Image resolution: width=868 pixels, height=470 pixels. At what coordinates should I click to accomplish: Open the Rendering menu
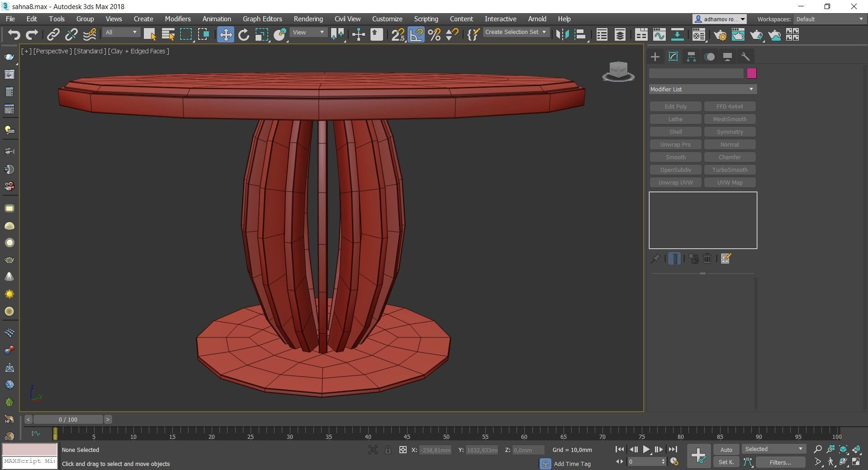tap(308, 19)
